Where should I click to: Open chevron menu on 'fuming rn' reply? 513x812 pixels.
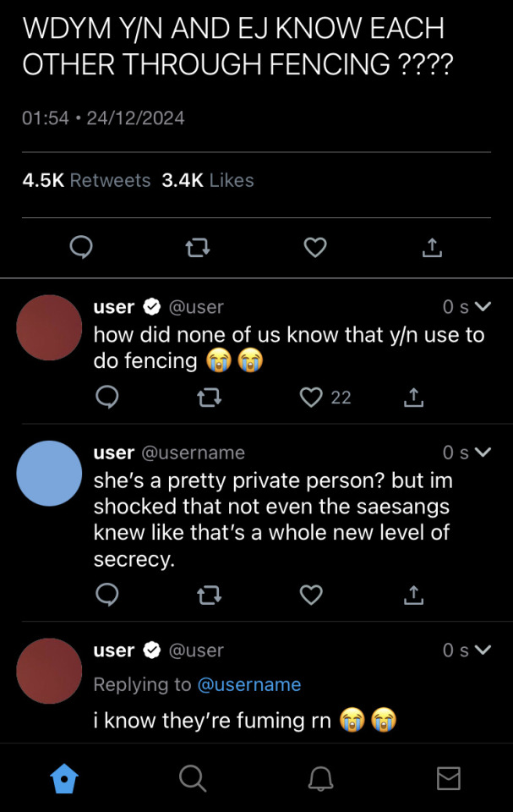coord(483,650)
